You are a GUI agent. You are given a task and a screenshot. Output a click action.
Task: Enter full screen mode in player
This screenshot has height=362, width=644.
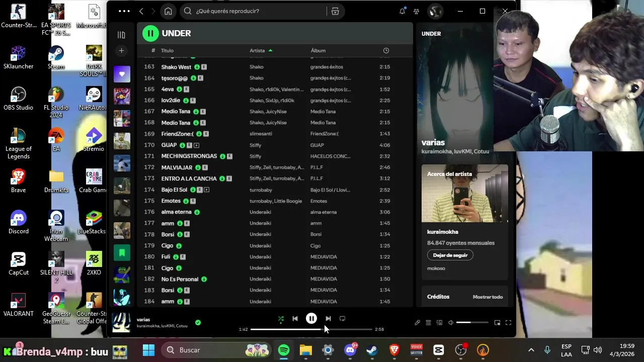pos(508,323)
